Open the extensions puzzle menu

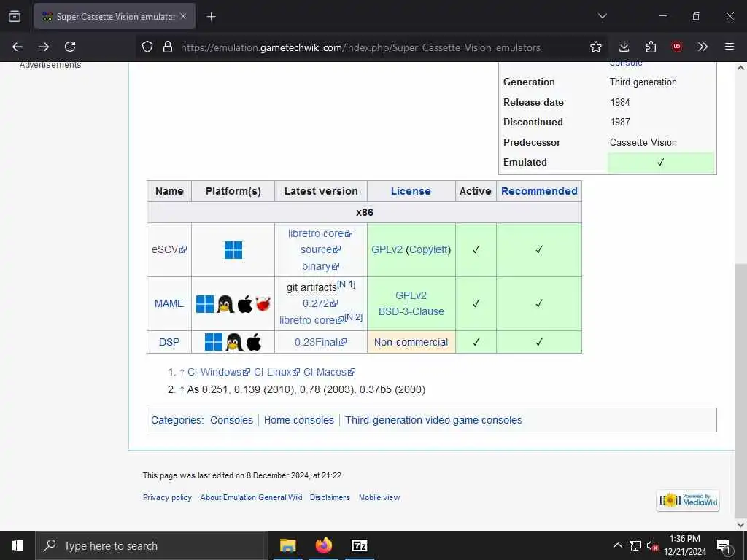(651, 47)
